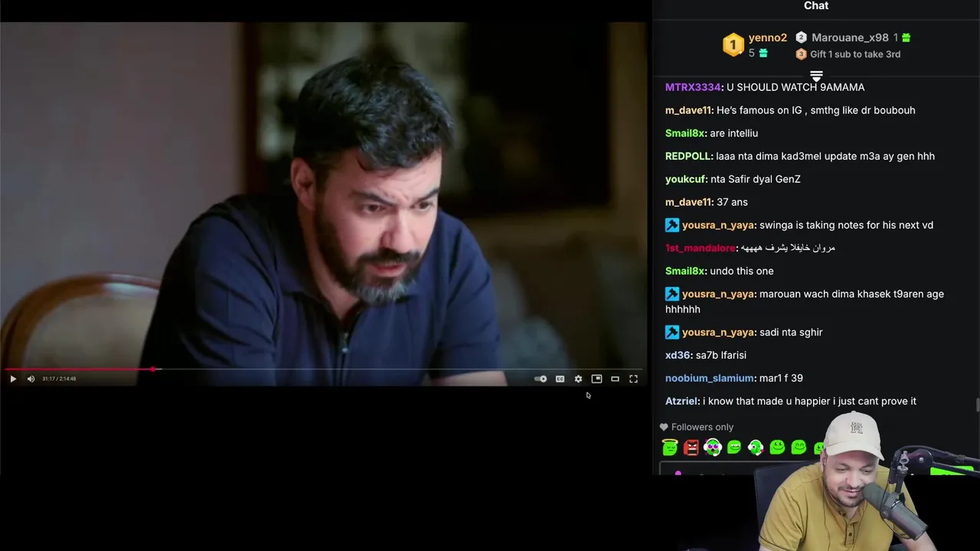Screen dimensions: 980x551
Task: Select the green toothy grin emote
Action: [x=734, y=447]
